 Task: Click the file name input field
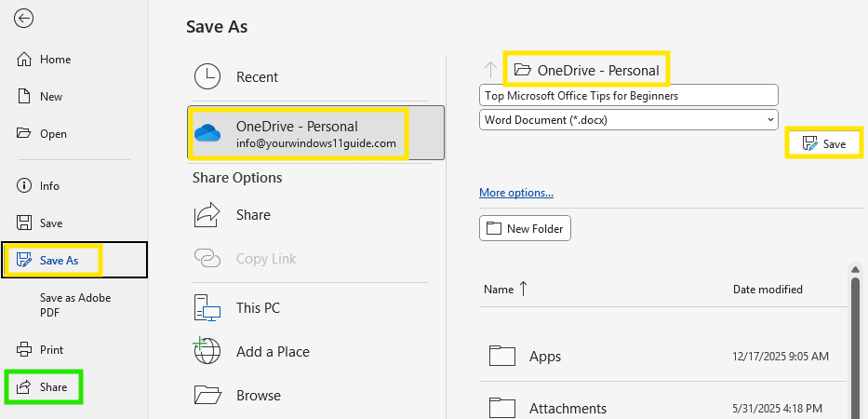(628, 95)
